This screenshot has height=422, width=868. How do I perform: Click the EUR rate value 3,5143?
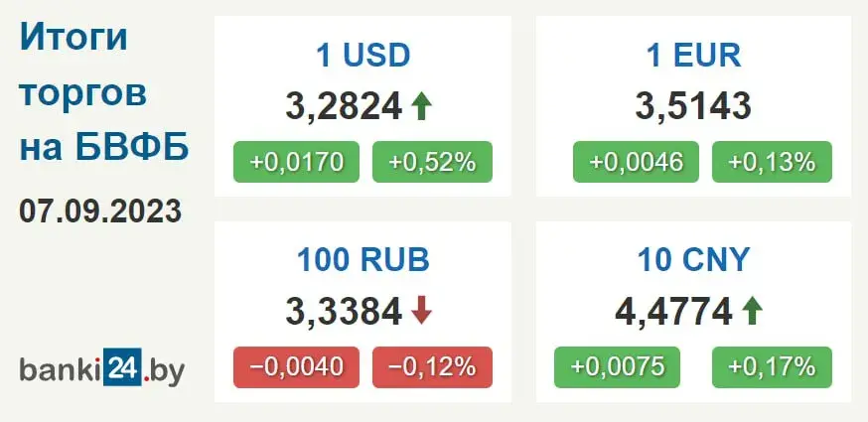[693, 106]
